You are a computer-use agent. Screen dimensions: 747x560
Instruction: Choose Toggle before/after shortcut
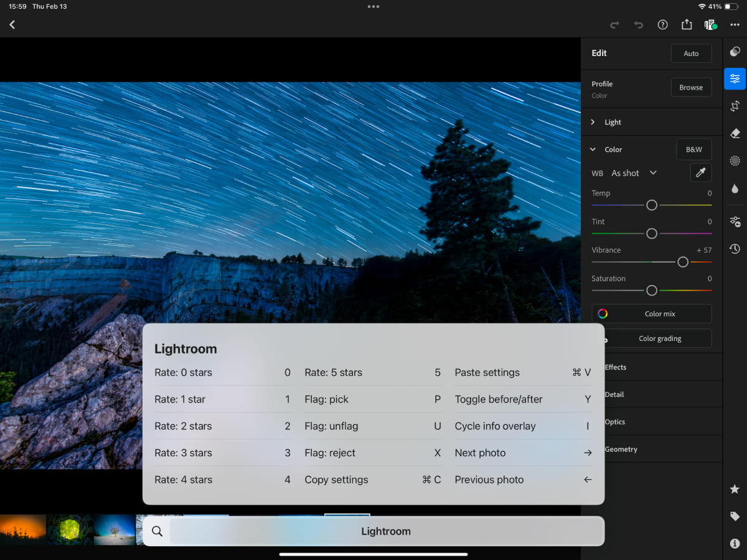[x=524, y=399]
